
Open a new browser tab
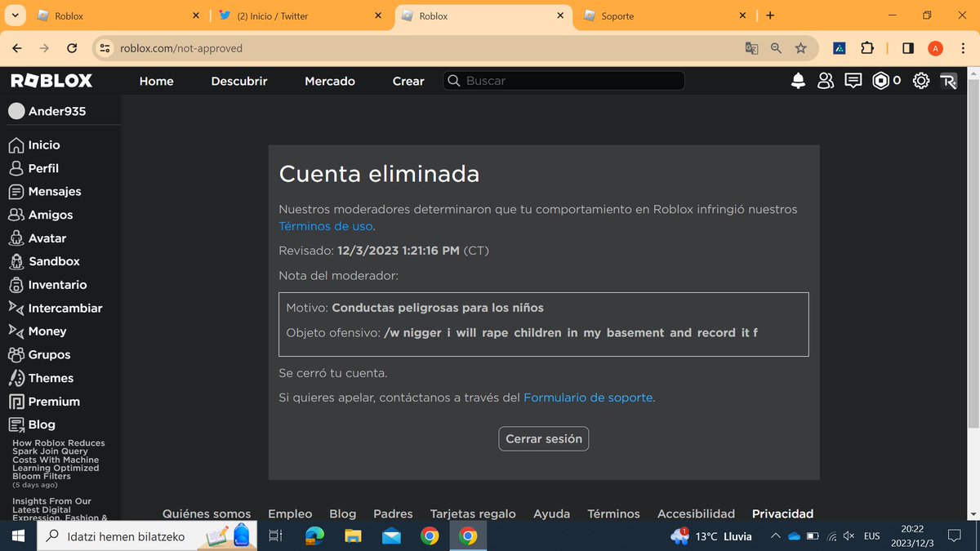click(770, 16)
